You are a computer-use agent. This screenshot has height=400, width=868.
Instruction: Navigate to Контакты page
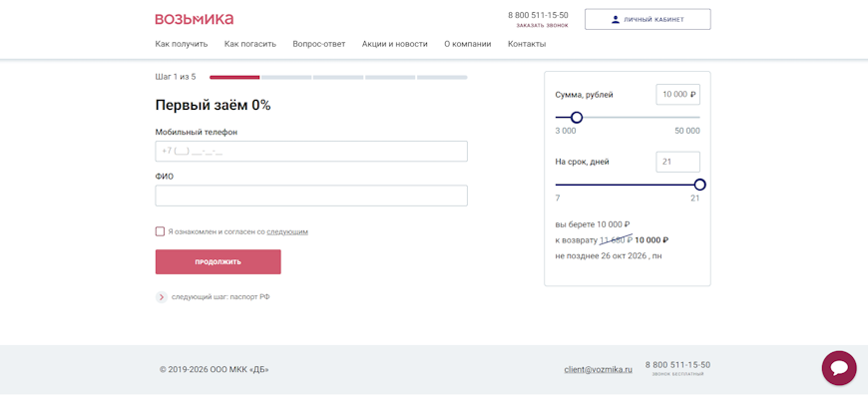pyautogui.click(x=527, y=44)
